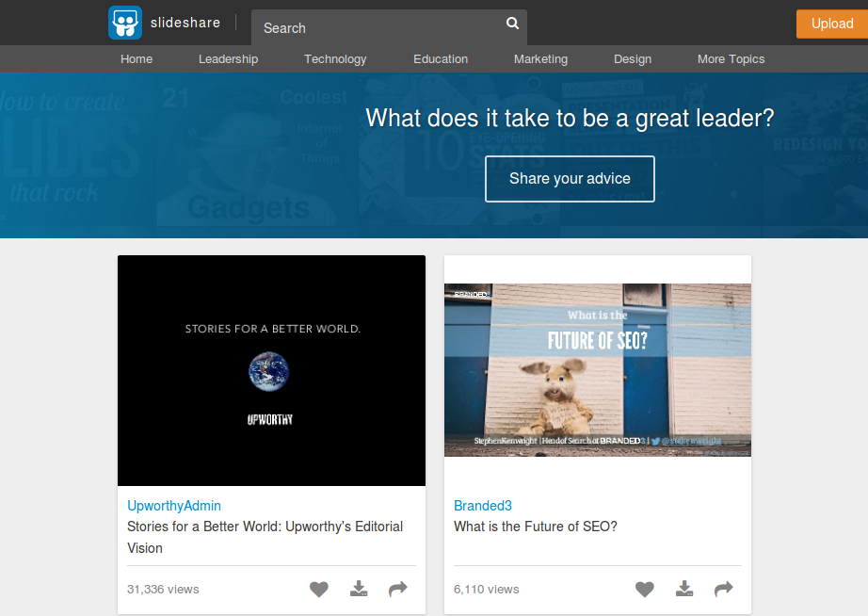868x616 pixels.
Task: Share the Upworthy Stories presentation
Action: pyautogui.click(x=398, y=589)
